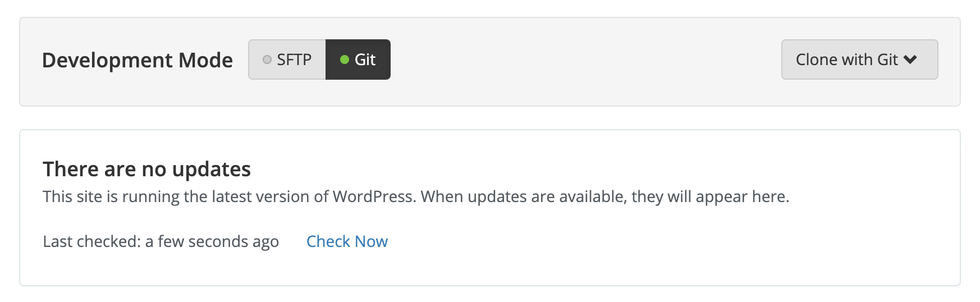Viewport: 980px width, 302px height.
Task: Click the gap between the two panels
Action: (490, 118)
